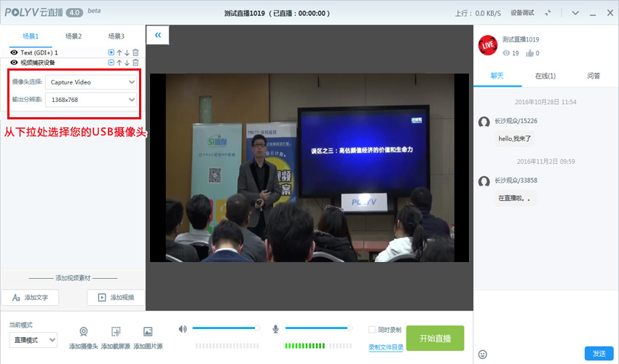This screenshot has height=364, width=619.
Task: Click the 添加截屏源 screen capture icon
Action: (115, 331)
